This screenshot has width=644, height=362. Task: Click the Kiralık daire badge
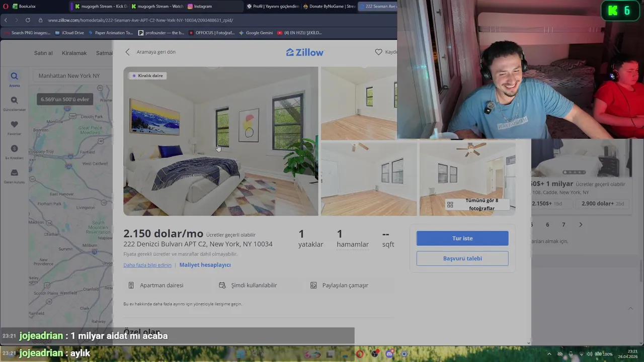pos(147,75)
